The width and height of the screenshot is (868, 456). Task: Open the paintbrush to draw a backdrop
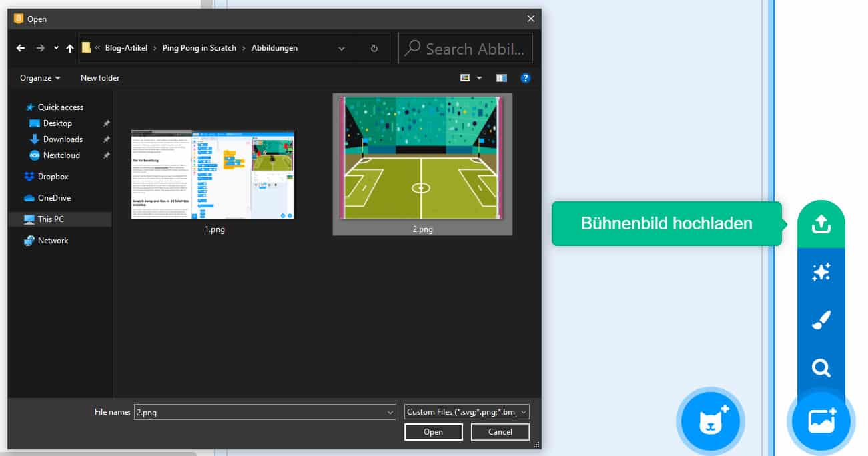click(x=821, y=319)
